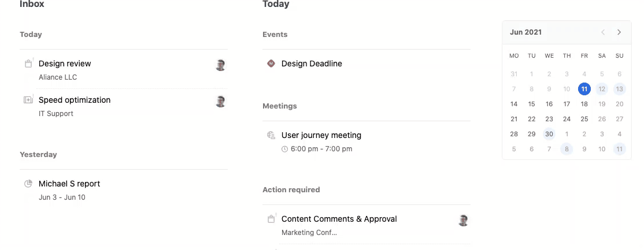Screen dimensions: 644x250
Task: Select June 30 on the calendar
Action: pyautogui.click(x=549, y=134)
